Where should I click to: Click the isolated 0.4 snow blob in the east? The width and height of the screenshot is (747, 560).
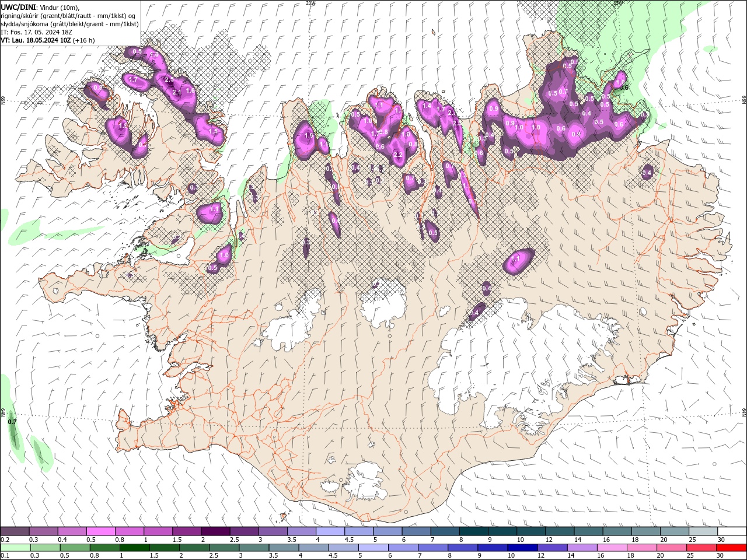click(647, 173)
